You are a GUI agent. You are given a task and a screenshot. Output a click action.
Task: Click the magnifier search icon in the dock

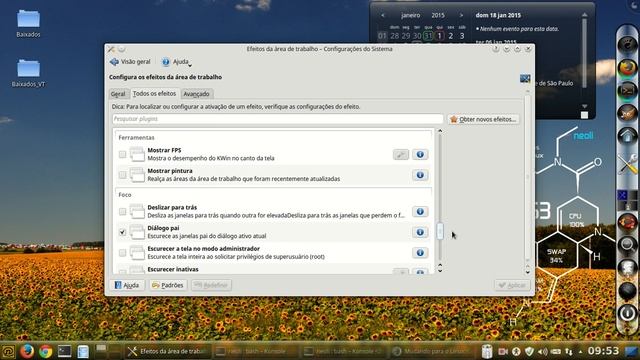click(x=627, y=245)
